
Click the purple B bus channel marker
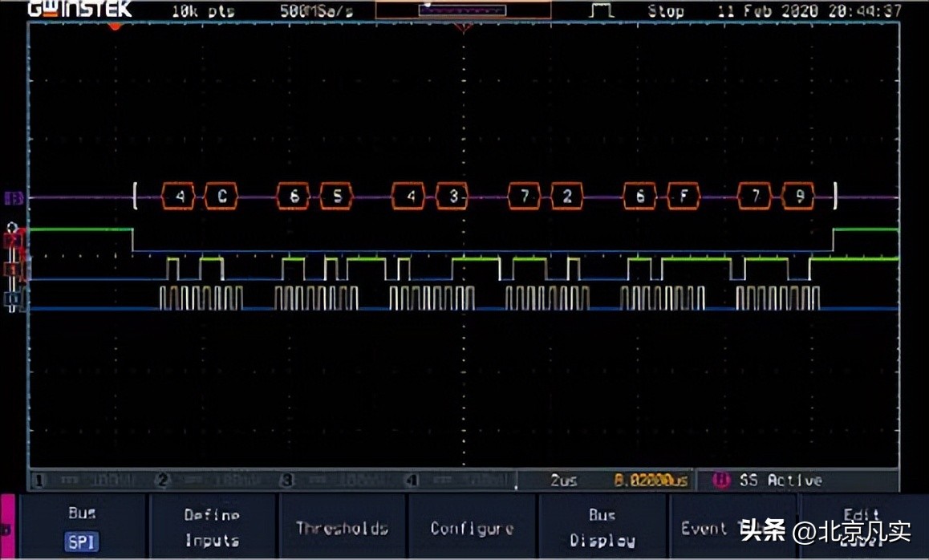click(14, 197)
